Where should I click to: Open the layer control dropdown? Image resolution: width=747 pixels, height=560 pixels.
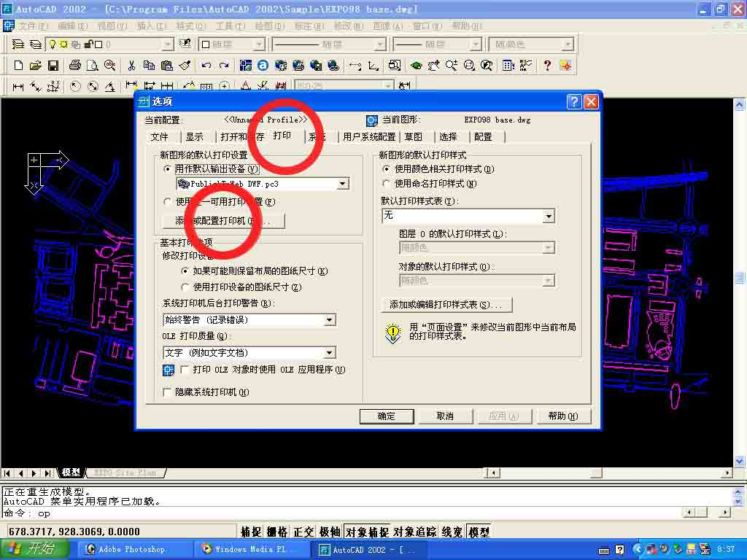(167, 44)
